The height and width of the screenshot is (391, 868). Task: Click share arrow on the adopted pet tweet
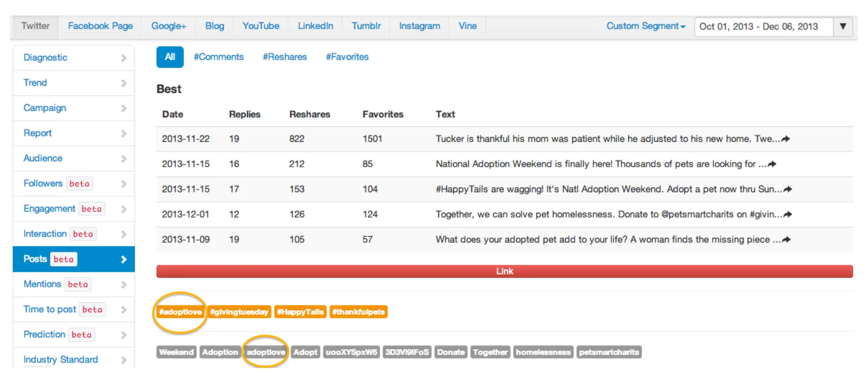(786, 240)
